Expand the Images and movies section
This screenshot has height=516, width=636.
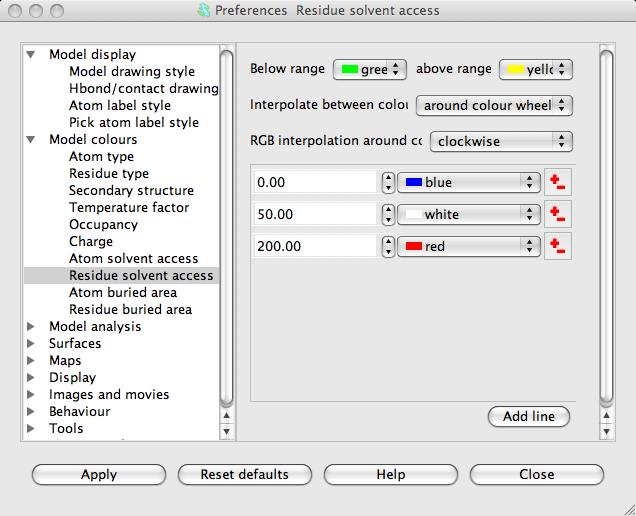point(31,395)
